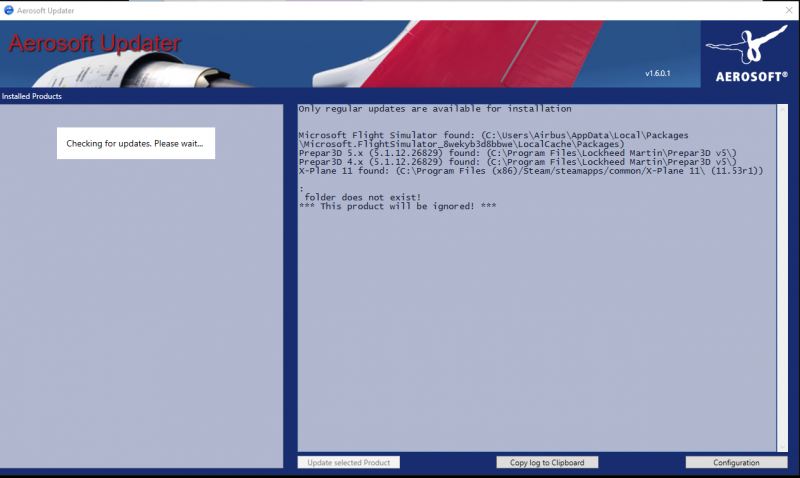Image resolution: width=800 pixels, height=478 pixels.
Task: Click log line 'Only regular updates are available'
Action: [x=435, y=109]
